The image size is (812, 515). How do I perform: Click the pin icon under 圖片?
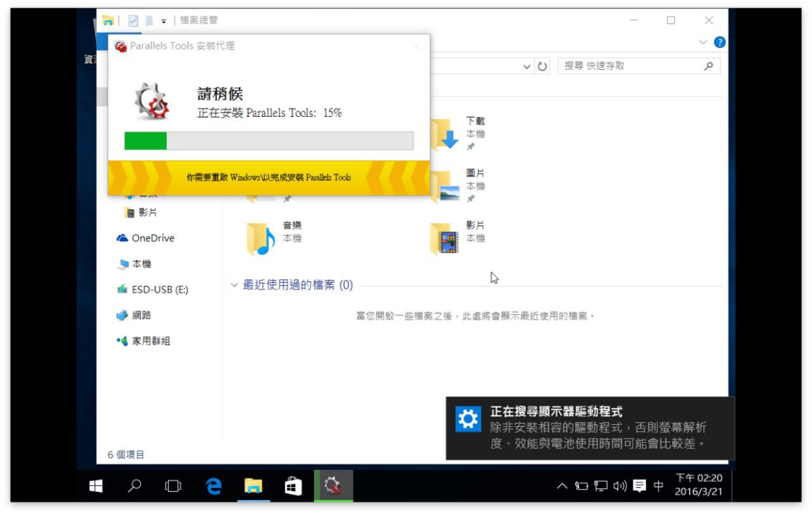(x=470, y=199)
